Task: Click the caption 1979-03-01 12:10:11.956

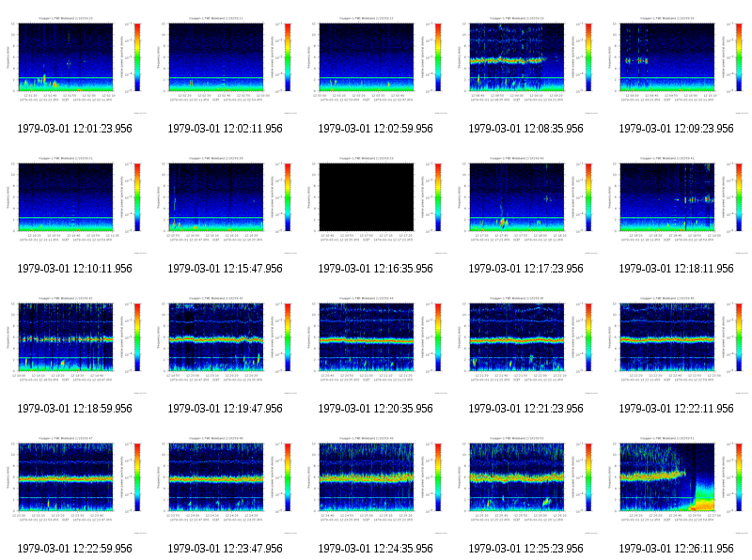Action: [x=75, y=269]
